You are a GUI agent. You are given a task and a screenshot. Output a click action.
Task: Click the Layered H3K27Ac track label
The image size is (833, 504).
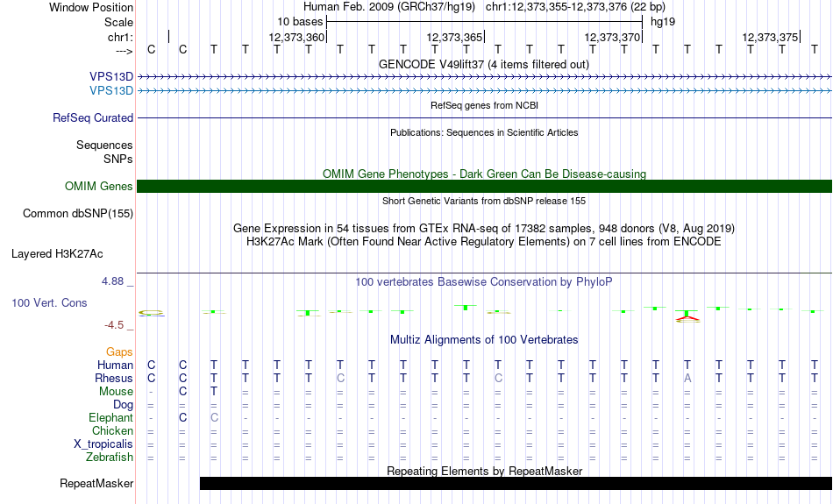(x=57, y=254)
